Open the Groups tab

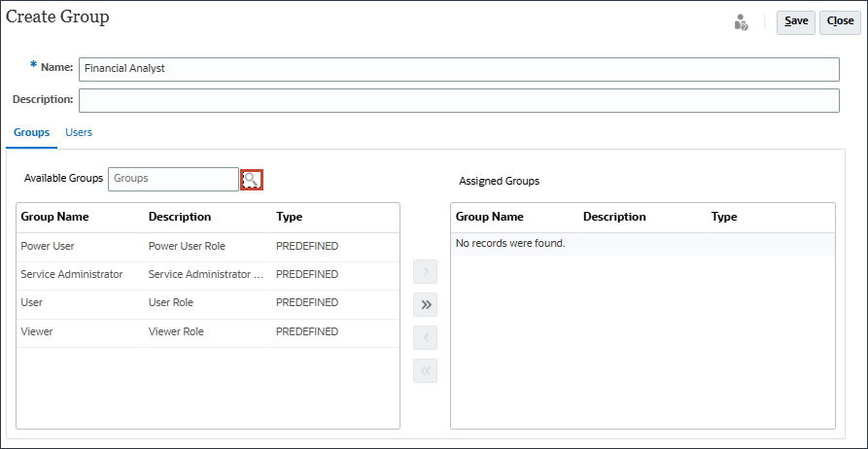coord(32,132)
